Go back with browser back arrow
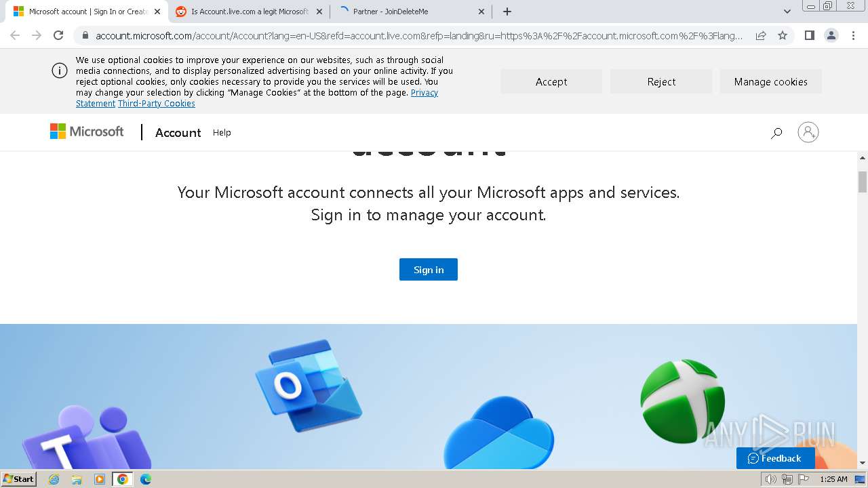868x488 pixels. pyautogui.click(x=15, y=35)
